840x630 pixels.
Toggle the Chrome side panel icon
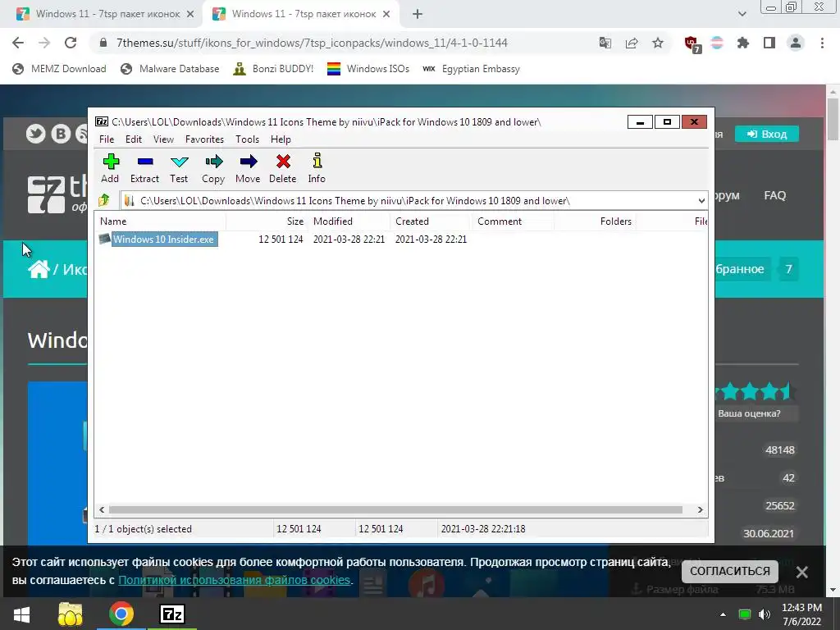click(769, 43)
